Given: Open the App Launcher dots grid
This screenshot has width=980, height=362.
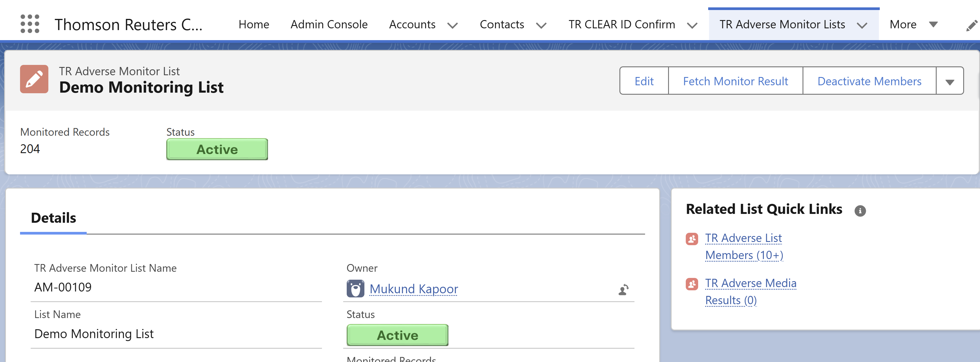Looking at the screenshot, I should [x=30, y=24].
